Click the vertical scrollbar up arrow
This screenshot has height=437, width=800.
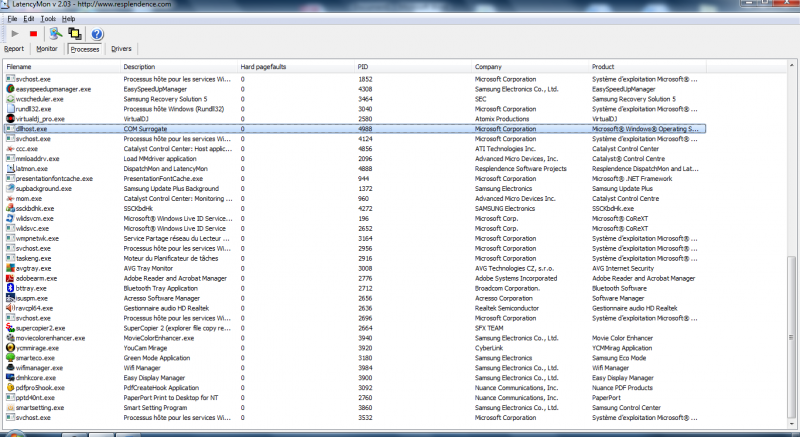click(x=791, y=66)
